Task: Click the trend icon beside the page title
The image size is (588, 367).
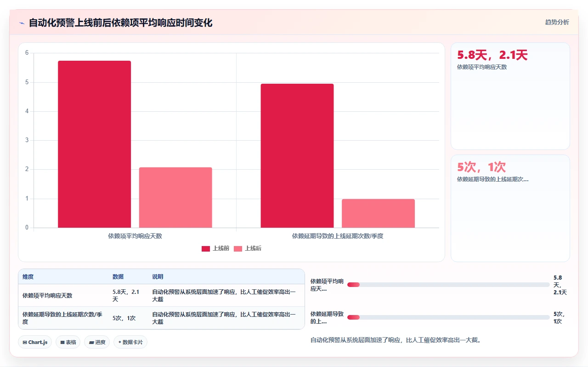Action: [22, 23]
